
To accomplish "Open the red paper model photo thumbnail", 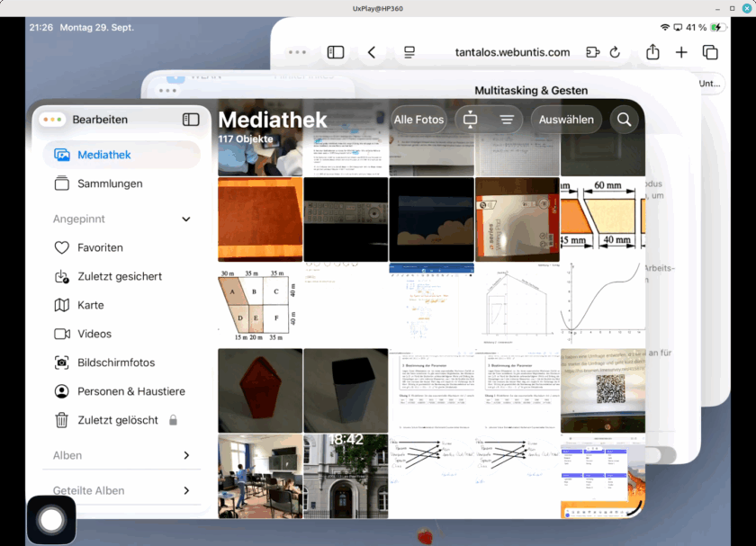I will point(260,390).
